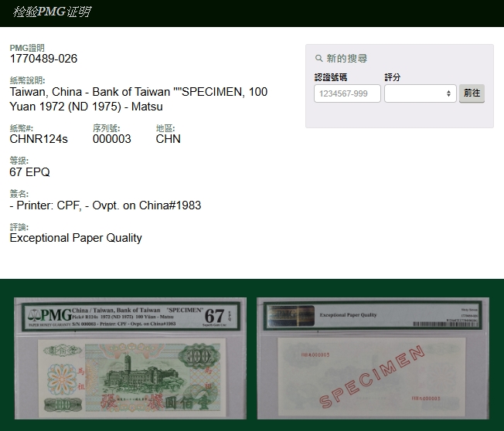This screenshot has height=431, width=504.
Task: Click the 序列號 label
Action: click(107, 128)
